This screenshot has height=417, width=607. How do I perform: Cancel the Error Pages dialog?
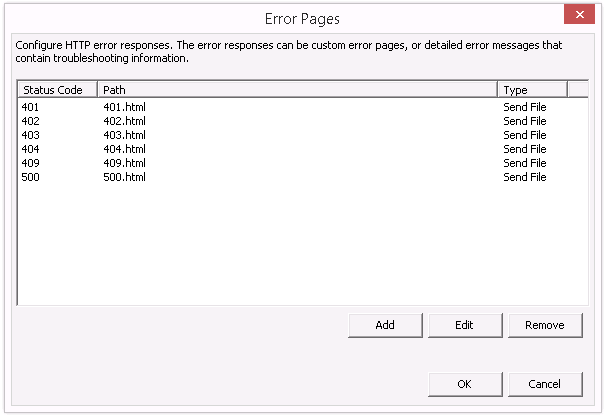545,384
